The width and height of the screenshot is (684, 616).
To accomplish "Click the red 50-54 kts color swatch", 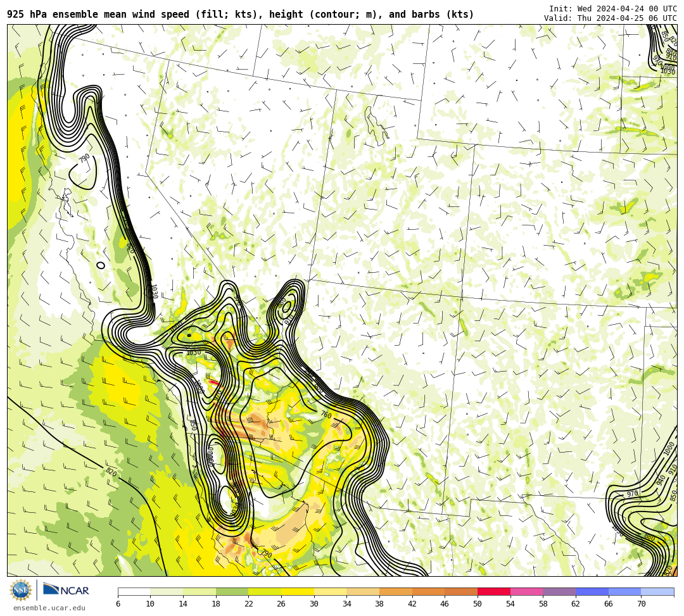I will (x=494, y=591).
